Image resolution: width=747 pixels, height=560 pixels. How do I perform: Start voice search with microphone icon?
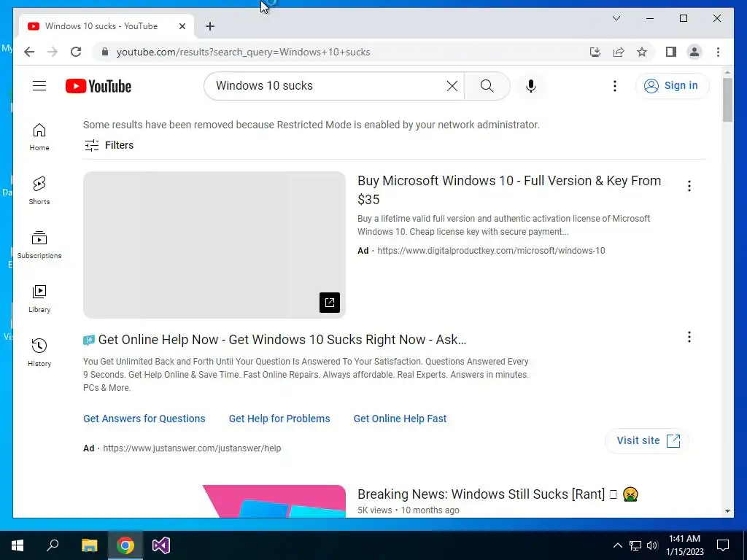coord(531,86)
